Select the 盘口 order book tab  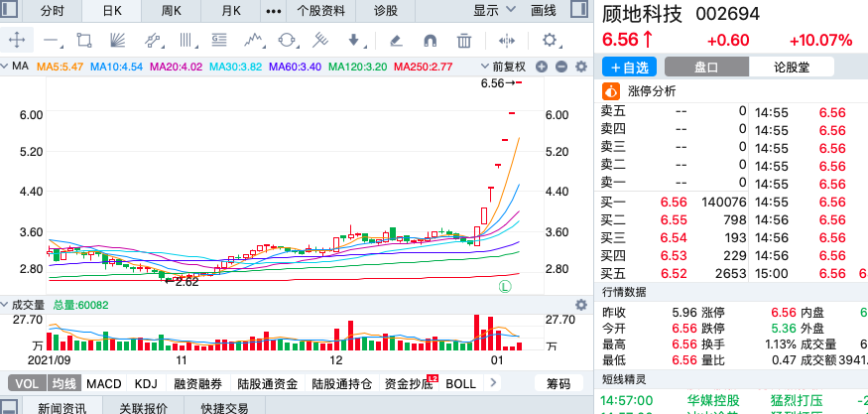pyautogui.click(x=706, y=68)
